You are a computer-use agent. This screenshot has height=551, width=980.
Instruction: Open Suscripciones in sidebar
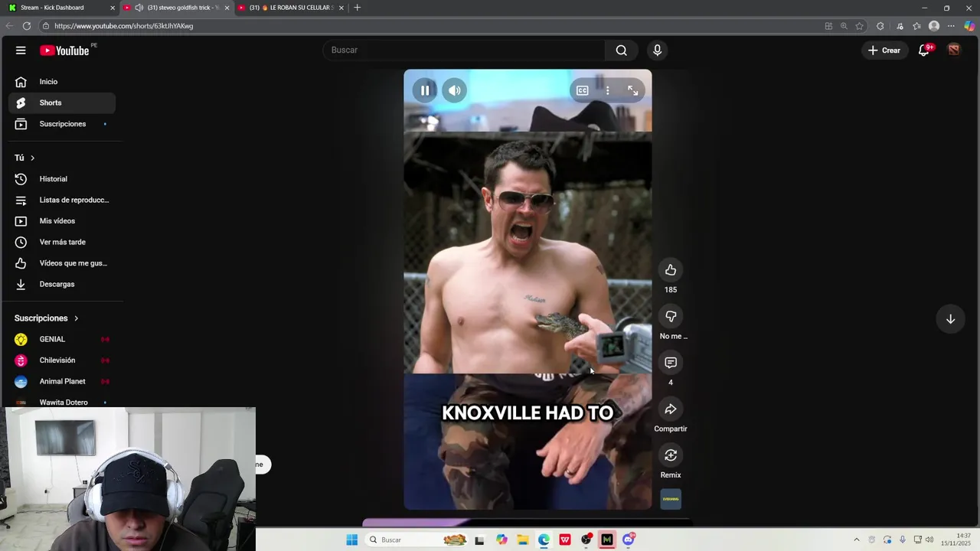point(62,124)
